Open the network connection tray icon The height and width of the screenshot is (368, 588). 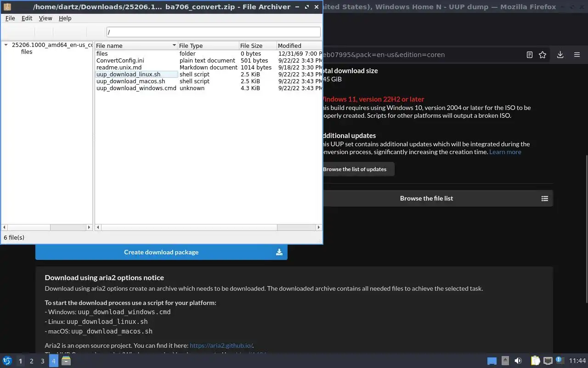[x=548, y=361]
